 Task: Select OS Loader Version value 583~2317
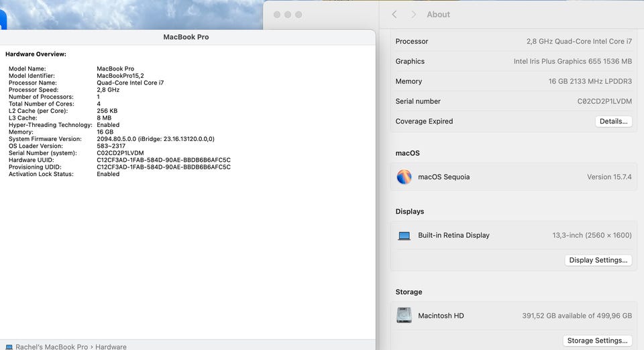tap(111, 146)
